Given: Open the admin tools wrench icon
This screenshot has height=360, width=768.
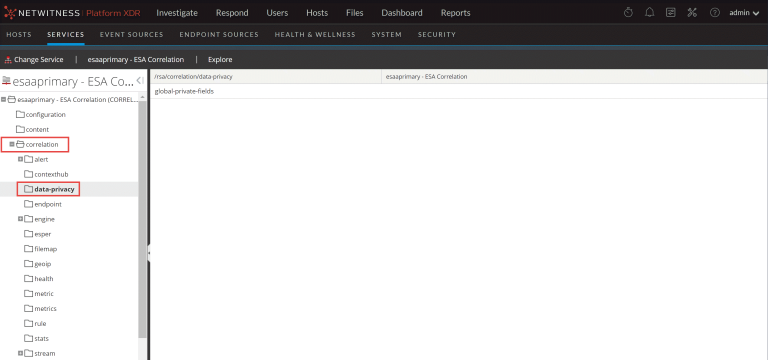Looking at the screenshot, I should pyautogui.click(x=692, y=13).
